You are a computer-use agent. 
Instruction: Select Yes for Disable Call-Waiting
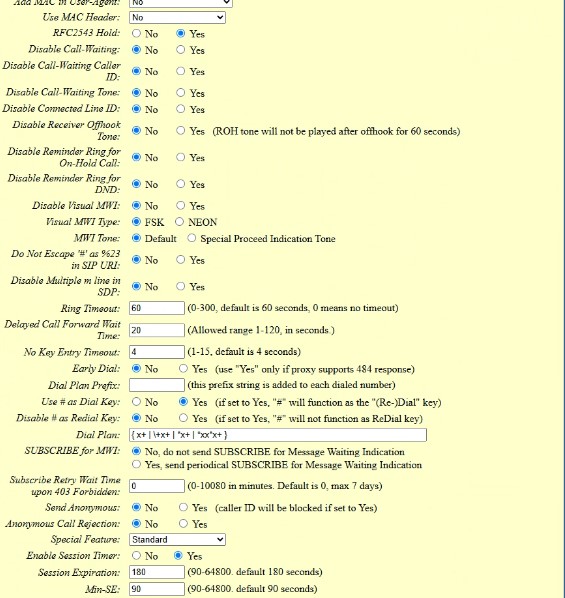[x=180, y=50]
